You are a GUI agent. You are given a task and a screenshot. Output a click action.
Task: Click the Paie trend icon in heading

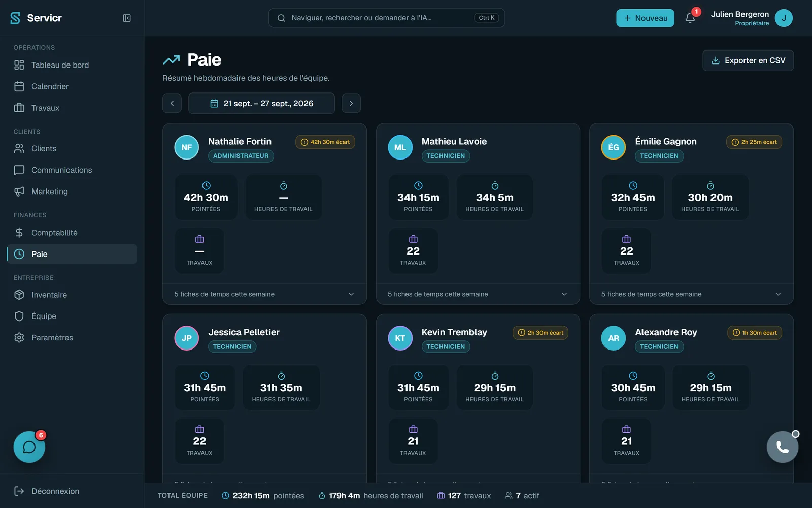172,60
